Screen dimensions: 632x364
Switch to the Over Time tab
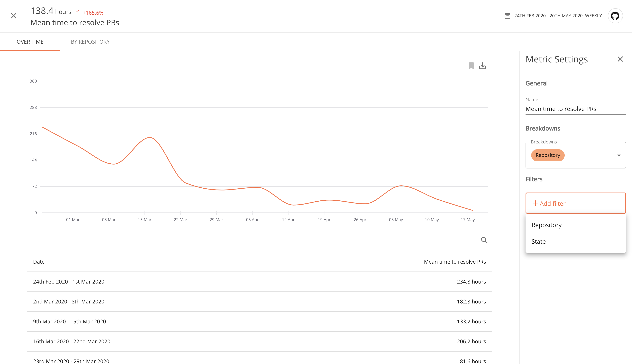pyautogui.click(x=30, y=42)
